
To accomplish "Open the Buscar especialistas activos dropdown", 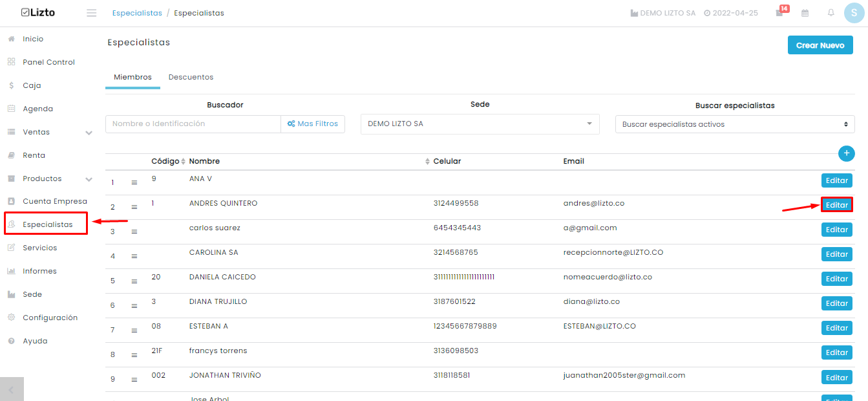I will tap(735, 124).
